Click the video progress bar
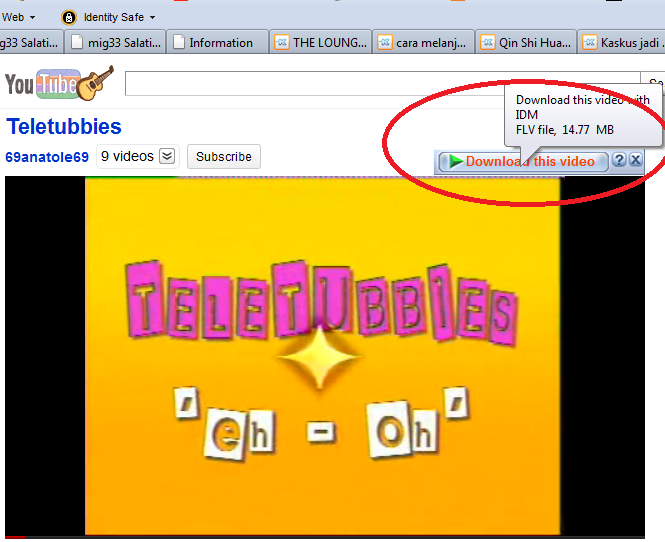665x542 pixels. click(x=325, y=538)
